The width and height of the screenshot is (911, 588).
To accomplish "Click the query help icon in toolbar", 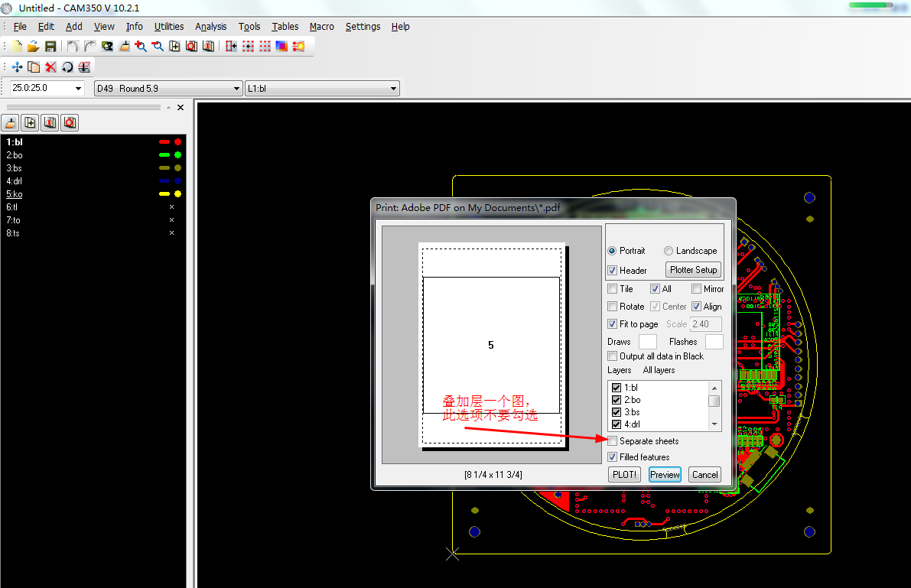I will (107, 47).
